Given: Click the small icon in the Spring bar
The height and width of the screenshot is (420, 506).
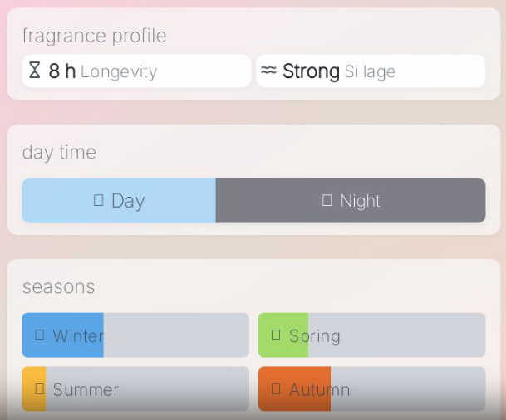Looking at the screenshot, I should coord(276,335).
